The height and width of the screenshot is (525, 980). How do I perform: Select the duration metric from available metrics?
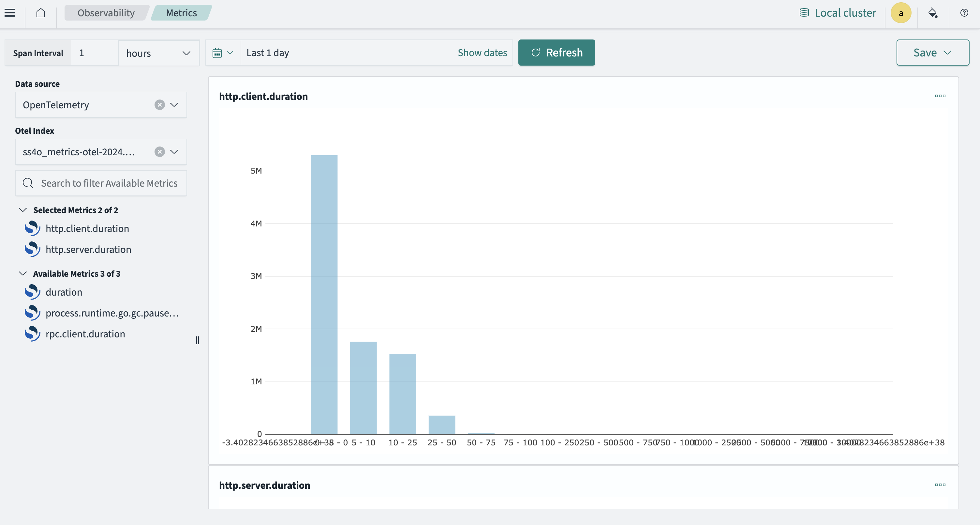coord(64,292)
